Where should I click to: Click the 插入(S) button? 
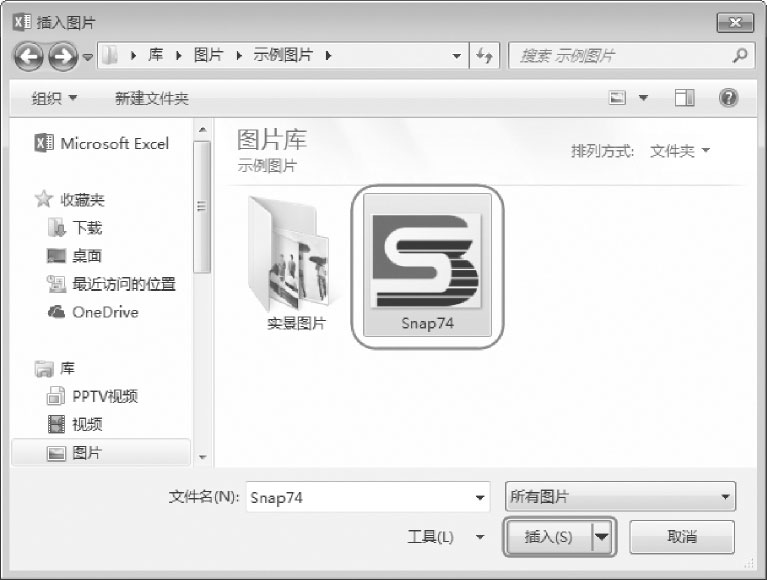(x=549, y=537)
